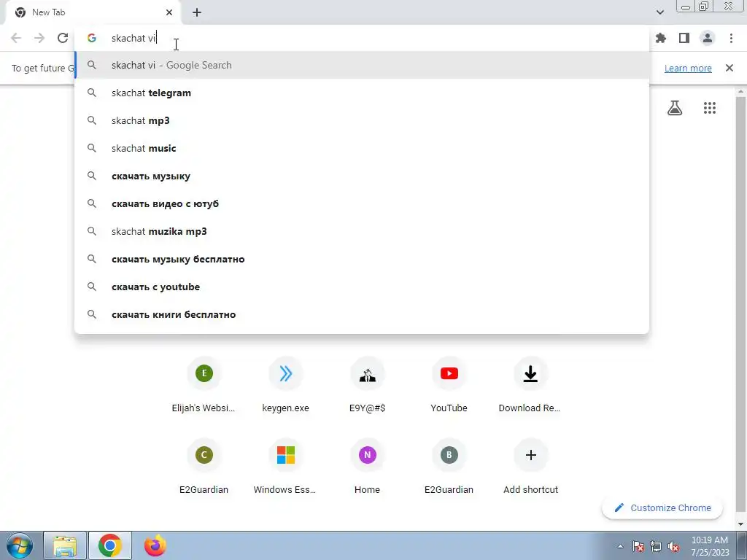The height and width of the screenshot is (560, 747).
Task: Click the browser back arrow
Action: 16,38
